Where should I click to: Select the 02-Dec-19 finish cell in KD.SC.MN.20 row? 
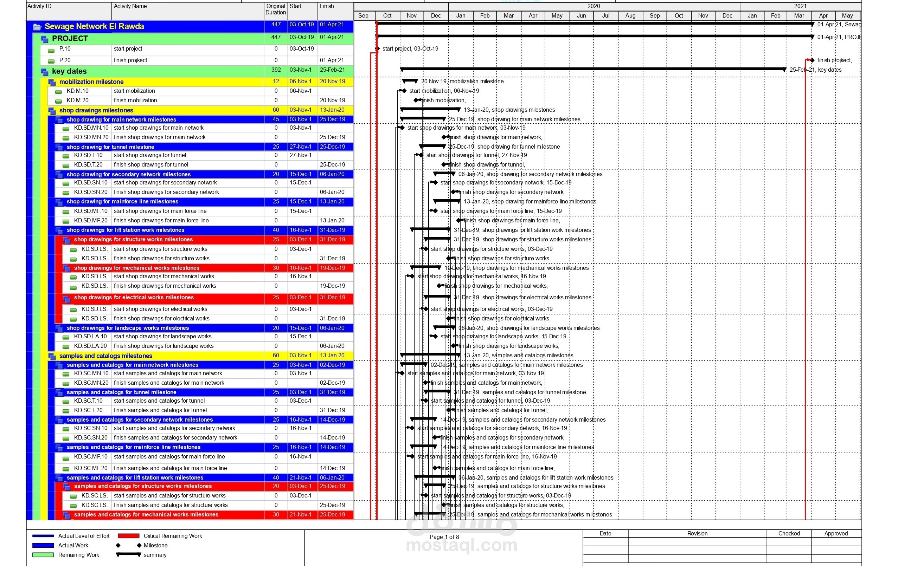click(x=336, y=383)
